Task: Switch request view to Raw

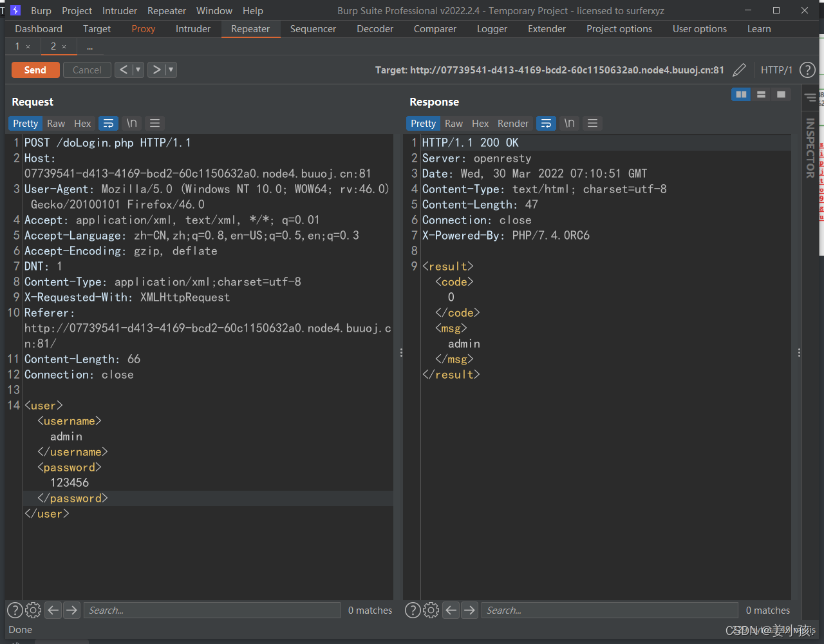Action: [x=56, y=124]
